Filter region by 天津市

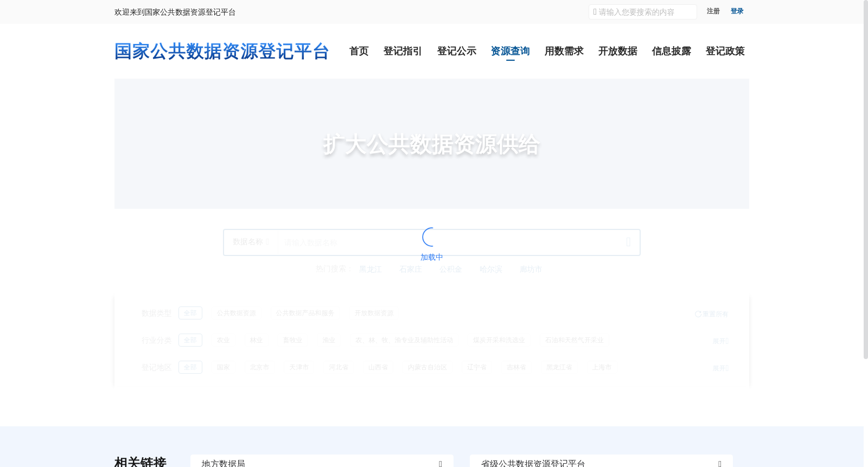299,367
